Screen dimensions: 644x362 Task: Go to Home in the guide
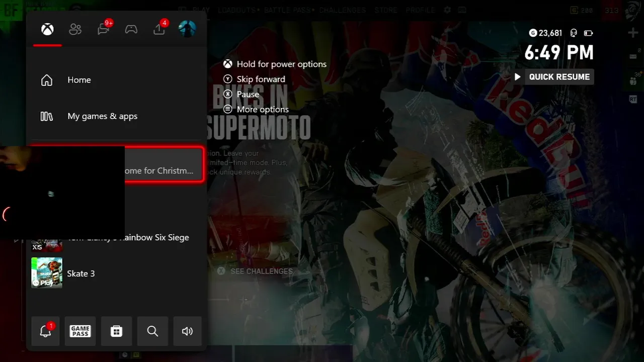pyautogui.click(x=116, y=80)
